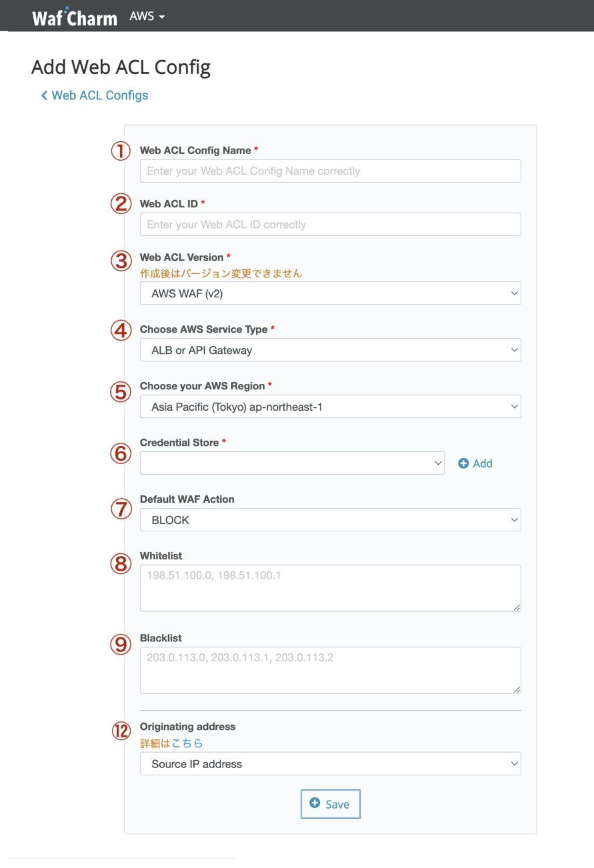Focus the Web ACL Config Name field

point(330,171)
